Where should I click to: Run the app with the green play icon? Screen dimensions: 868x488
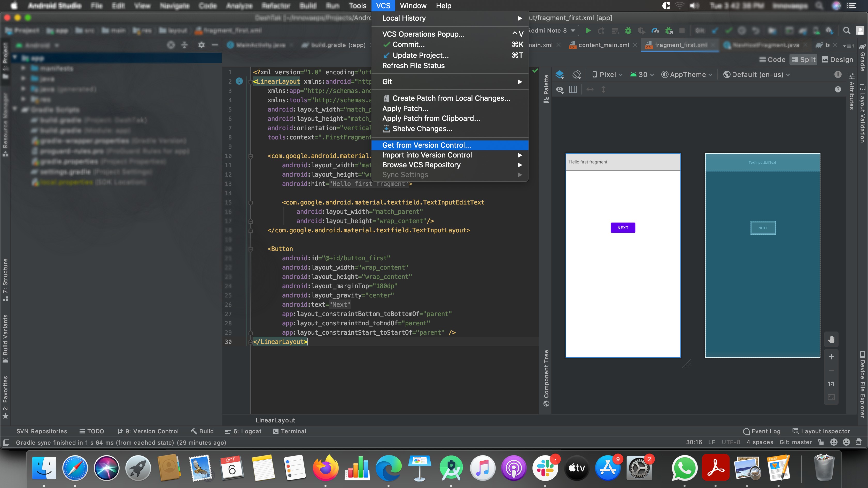(588, 31)
